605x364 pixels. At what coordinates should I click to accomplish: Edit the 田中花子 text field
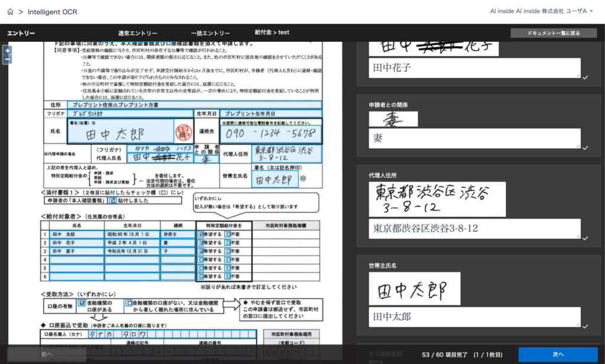pos(474,68)
